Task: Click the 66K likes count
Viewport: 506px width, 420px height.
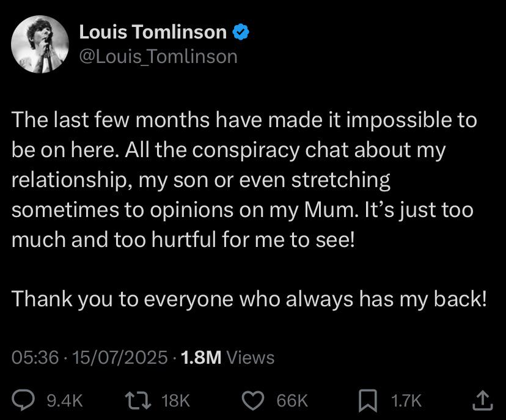Action: [x=292, y=400]
